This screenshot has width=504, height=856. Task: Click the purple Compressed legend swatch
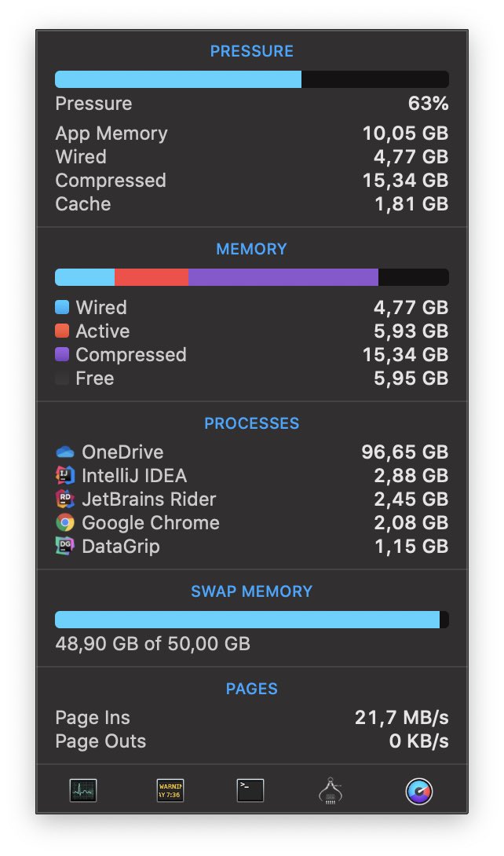click(62, 354)
